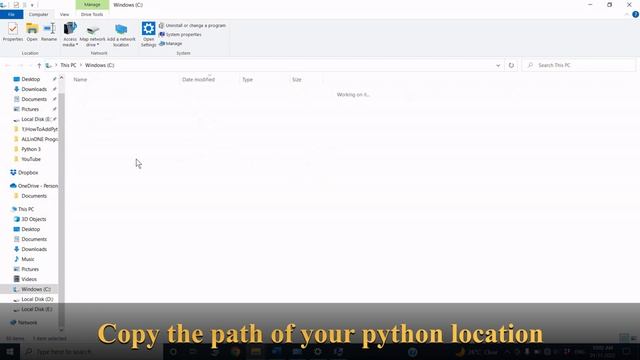640x360 pixels.
Task: Click the taskbar search box
Action: click(x=92, y=351)
